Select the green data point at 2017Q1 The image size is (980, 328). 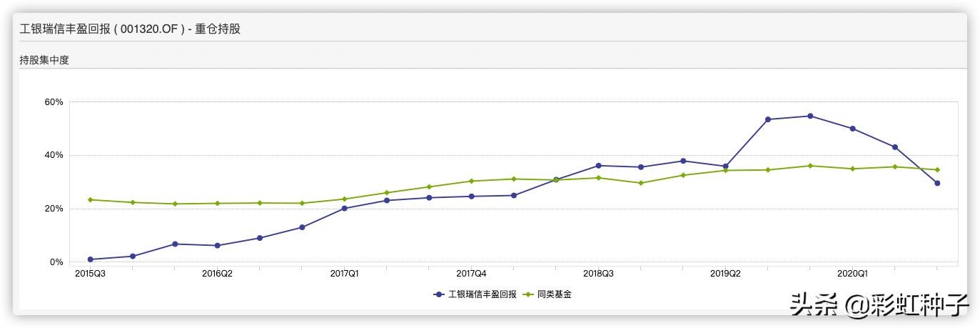(x=344, y=199)
